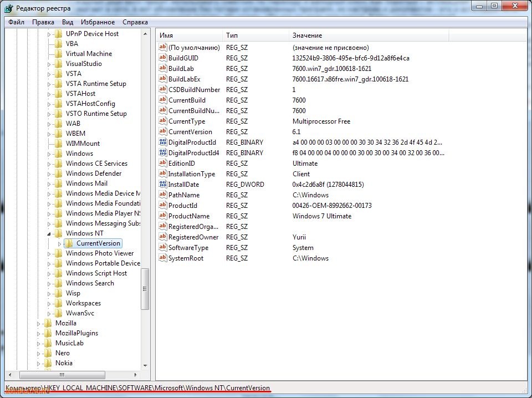This screenshot has width=532, height=398.
Task: Expand the Windows Search key
Action: point(49,284)
